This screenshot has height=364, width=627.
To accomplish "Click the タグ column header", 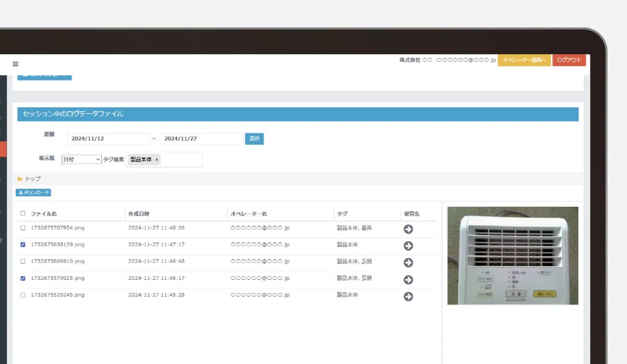I will click(342, 214).
